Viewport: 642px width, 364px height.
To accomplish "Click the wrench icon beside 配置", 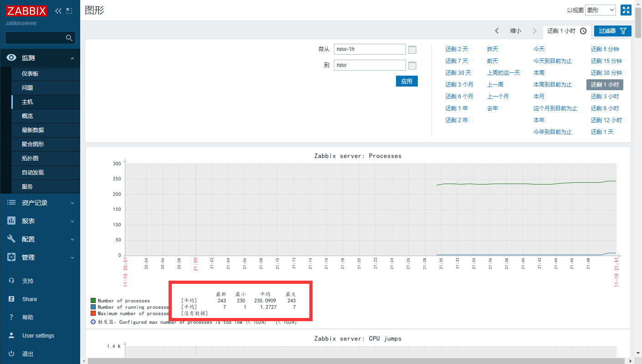I will 11,239.
